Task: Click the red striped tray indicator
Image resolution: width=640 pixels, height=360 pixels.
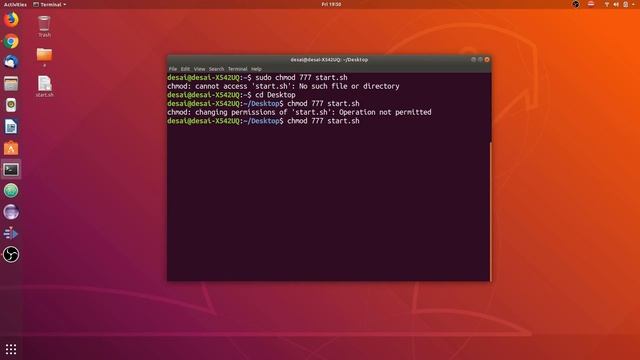Action: point(591,4)
